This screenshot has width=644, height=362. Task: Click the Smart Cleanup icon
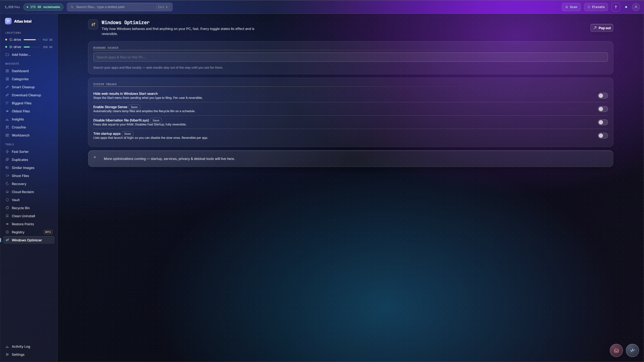pyautogui.click(x=7, y=87)
